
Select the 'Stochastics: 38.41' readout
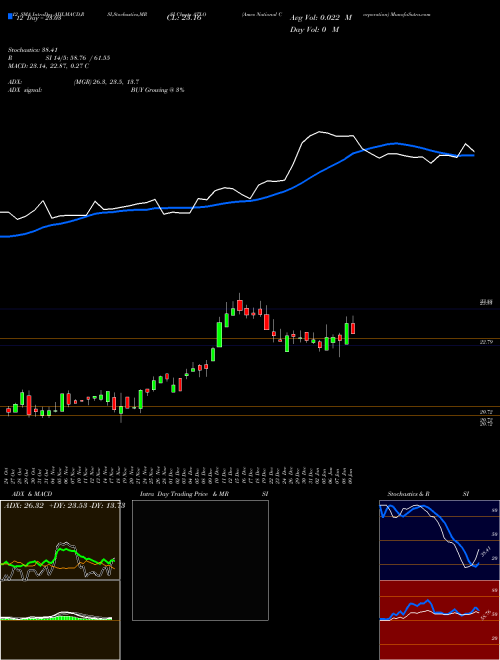pos(32,50)
